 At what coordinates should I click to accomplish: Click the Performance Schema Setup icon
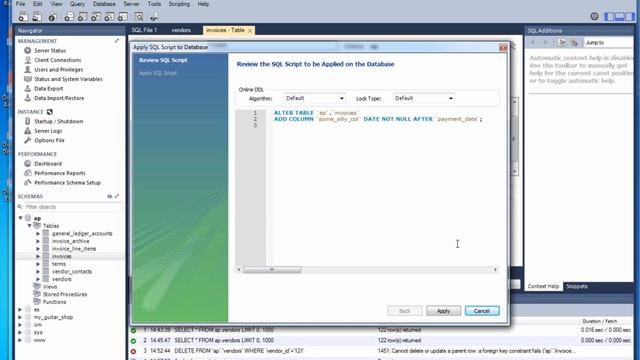27,182
